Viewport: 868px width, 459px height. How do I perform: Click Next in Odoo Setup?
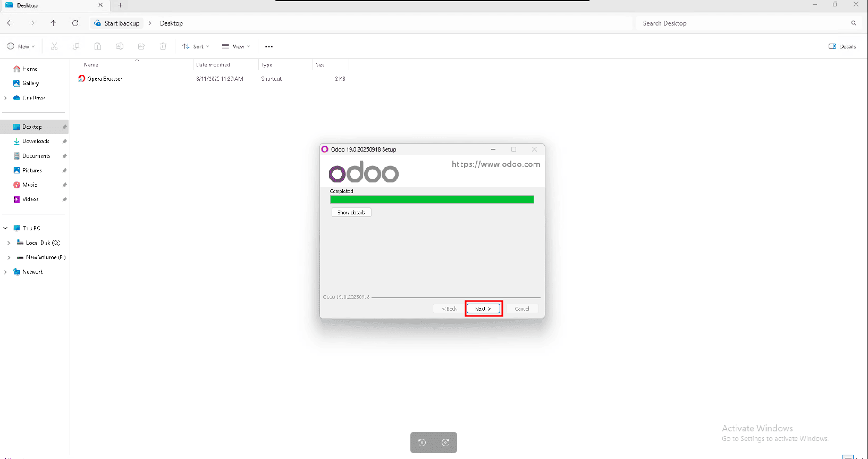pos(483,308)
